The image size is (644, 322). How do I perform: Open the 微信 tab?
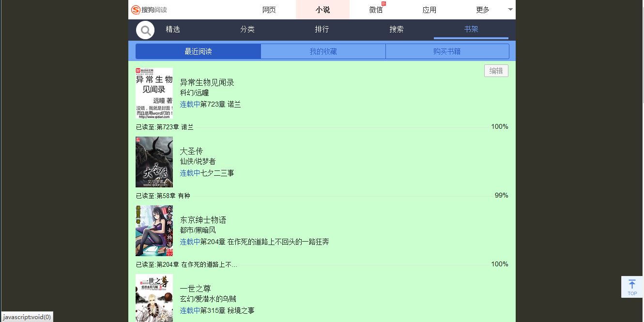coord(376,10)
